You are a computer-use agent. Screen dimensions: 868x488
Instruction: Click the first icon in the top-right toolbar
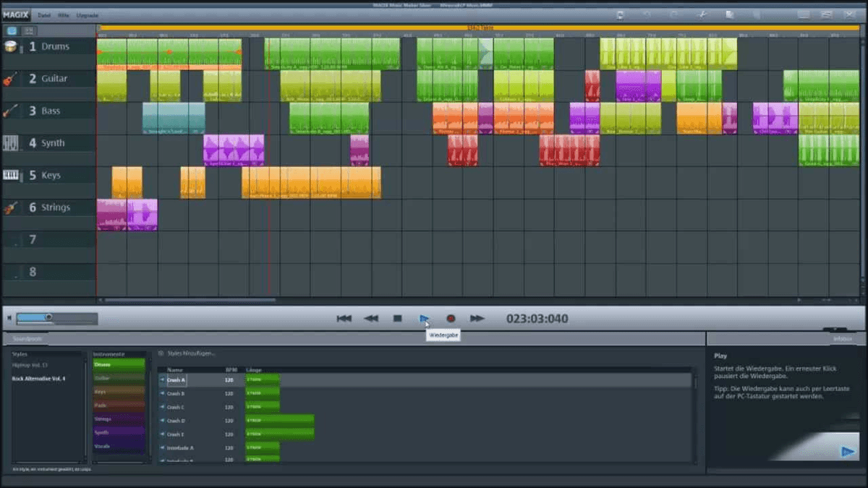tap(621, 14)
